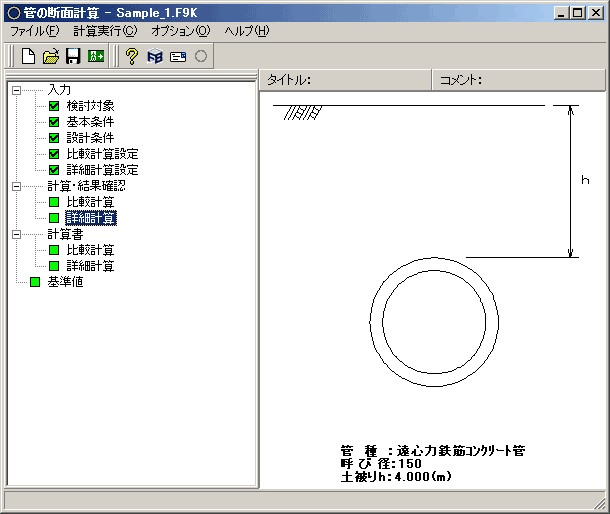Open the 計算実行(C) menu
Screen dimensions: 610x514
105,31
